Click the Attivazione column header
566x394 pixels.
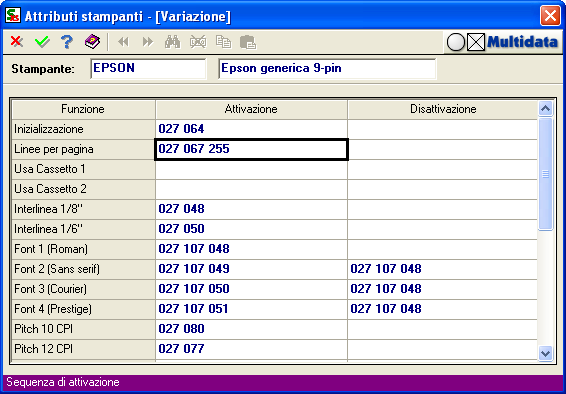(251, 109)
